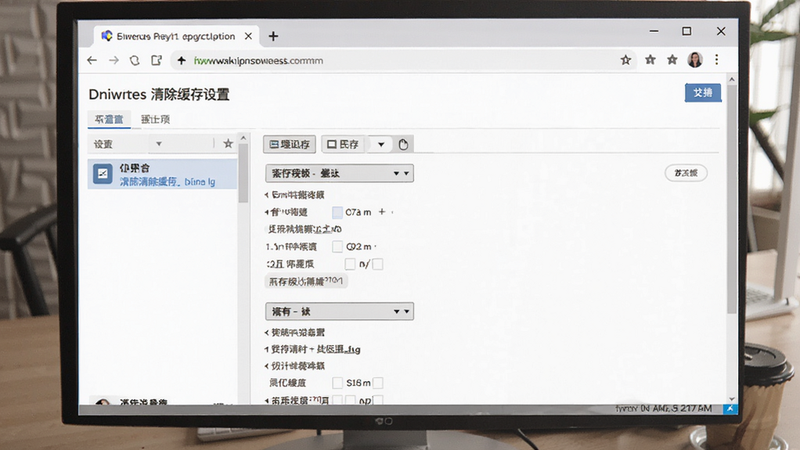The image size is (800, 450).
Task: Tick the checkbox right of n/
Action: (378, 264)
